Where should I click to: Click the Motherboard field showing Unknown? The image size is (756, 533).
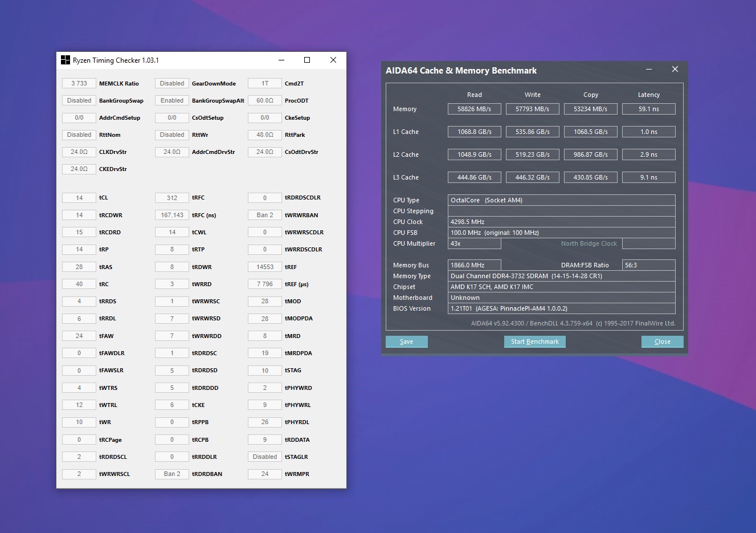(x=562, y=298)
